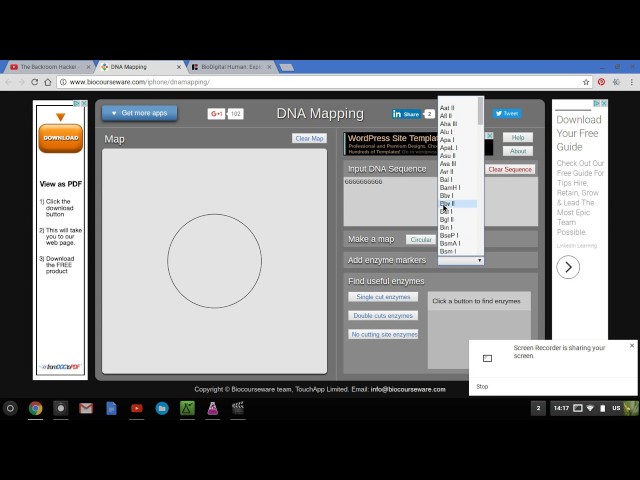Go to the Chrome home page
Screen dimensions: 640x480
click(48, 82)
